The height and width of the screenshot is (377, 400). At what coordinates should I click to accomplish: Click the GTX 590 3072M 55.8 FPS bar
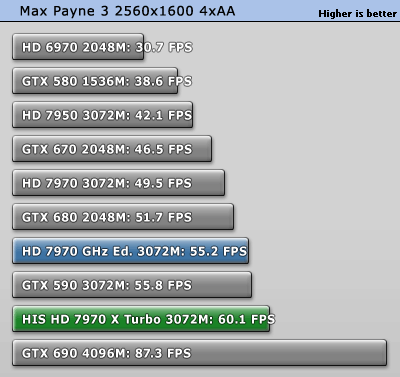132,285
